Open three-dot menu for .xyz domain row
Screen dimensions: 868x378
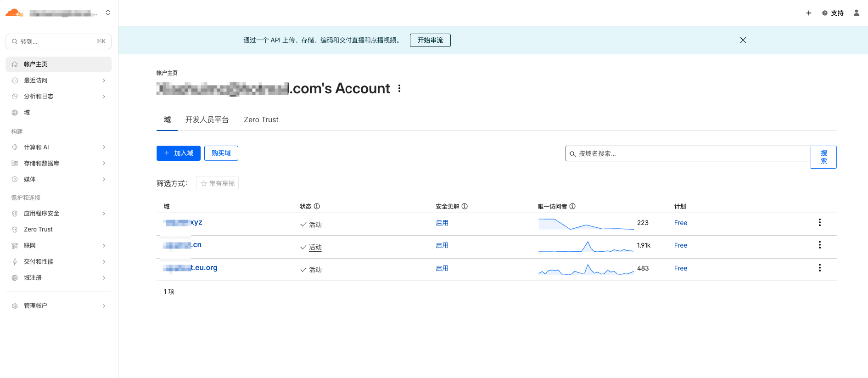[x=819, y=223]
